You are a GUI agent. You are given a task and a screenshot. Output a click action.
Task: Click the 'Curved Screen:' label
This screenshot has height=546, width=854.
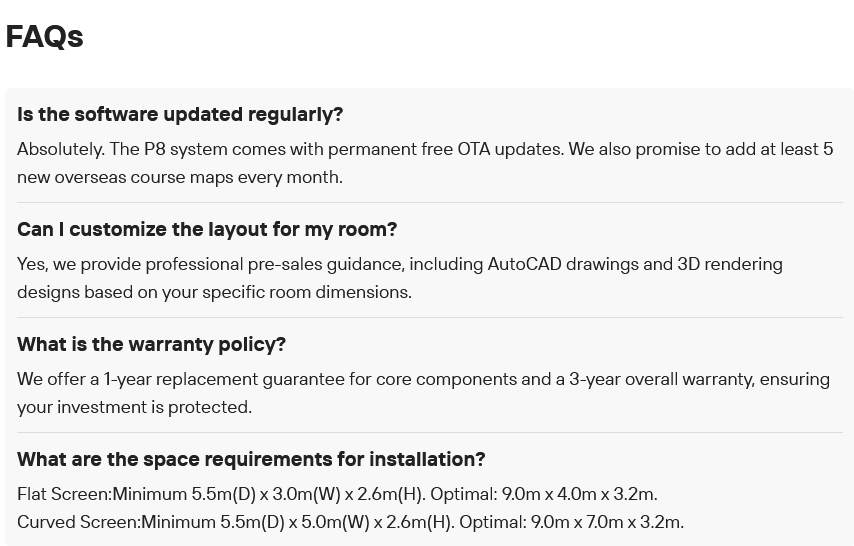click(x=78, y=522)
